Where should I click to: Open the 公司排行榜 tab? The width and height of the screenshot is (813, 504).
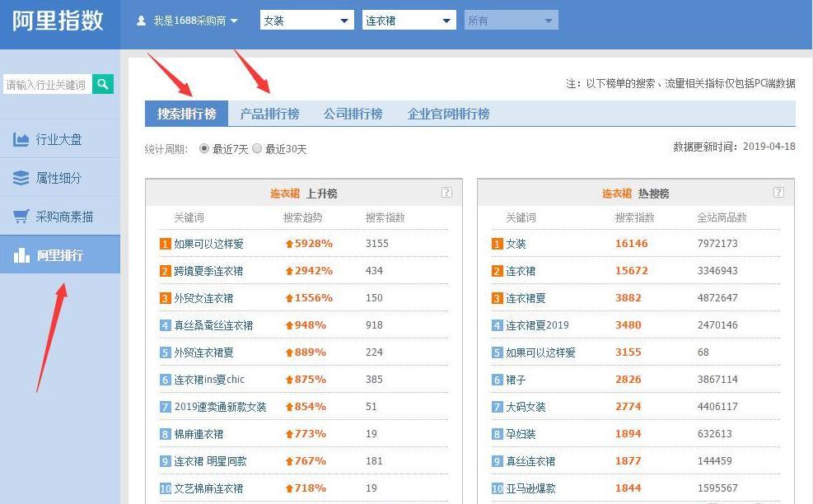pos(353,114)
